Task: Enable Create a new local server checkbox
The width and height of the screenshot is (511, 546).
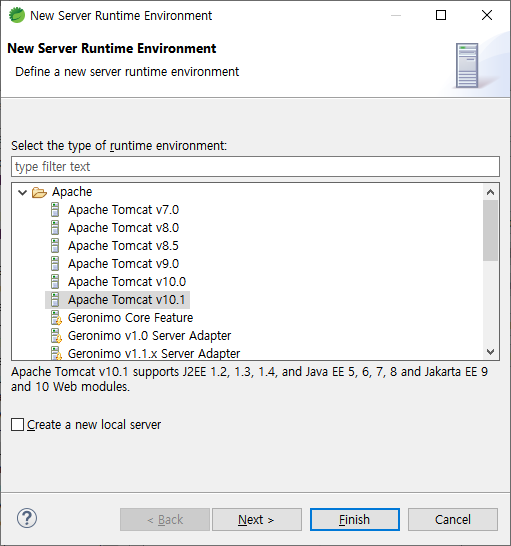Action: pyautogui.click(x=17, y=425)
